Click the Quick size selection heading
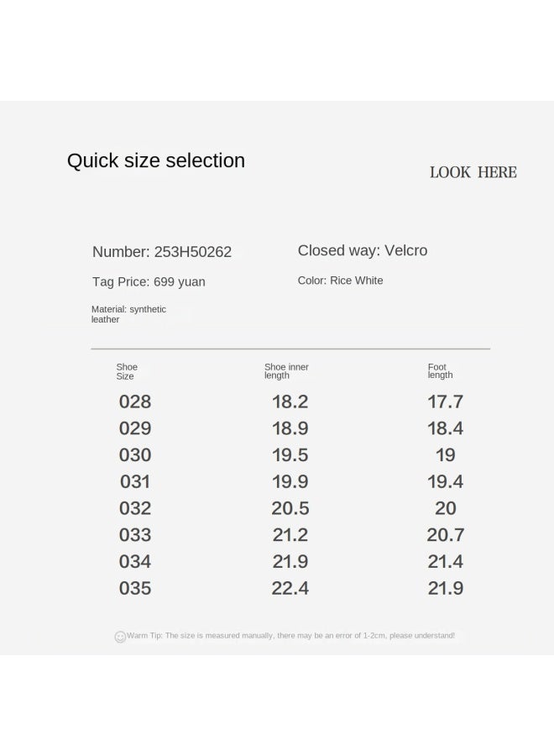This screenshot has width=554, height=756. click(156, 161)
